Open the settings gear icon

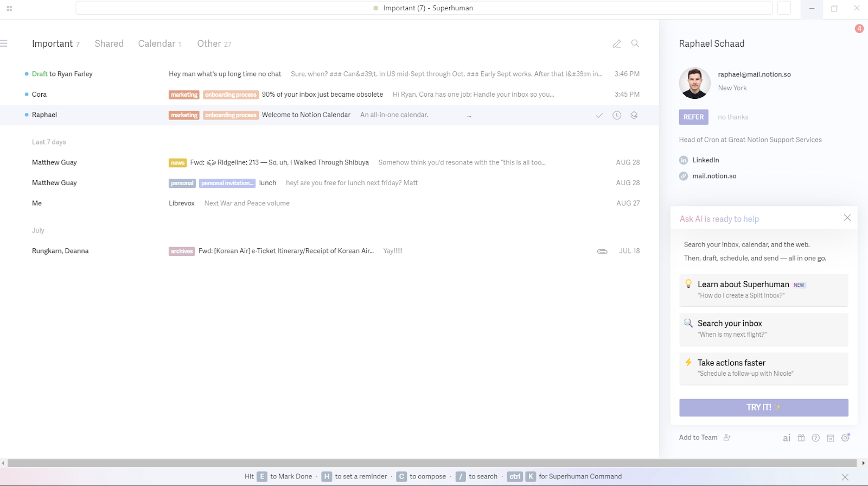(x=845, y=438)
